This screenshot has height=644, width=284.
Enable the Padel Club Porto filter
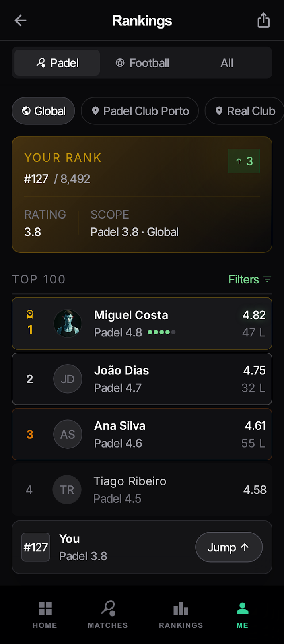pos(140,111)
